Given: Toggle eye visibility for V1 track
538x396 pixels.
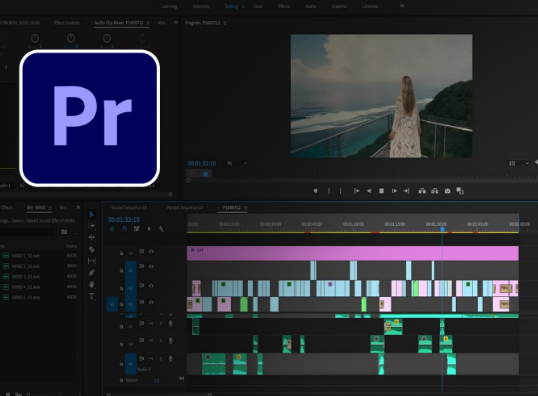Looking at the screenshot, I should coord(151,302).
